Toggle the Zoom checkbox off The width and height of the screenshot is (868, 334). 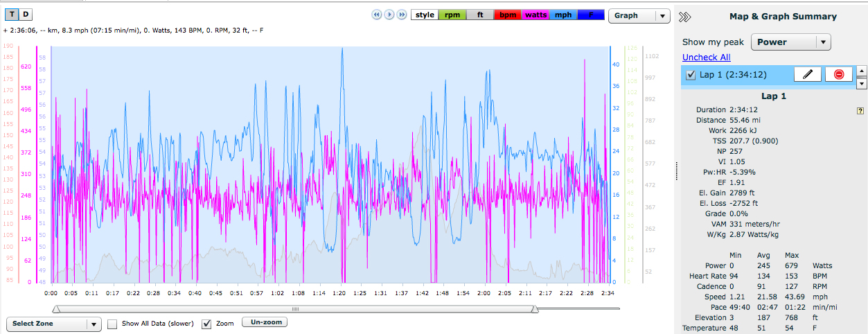point(206,324)
